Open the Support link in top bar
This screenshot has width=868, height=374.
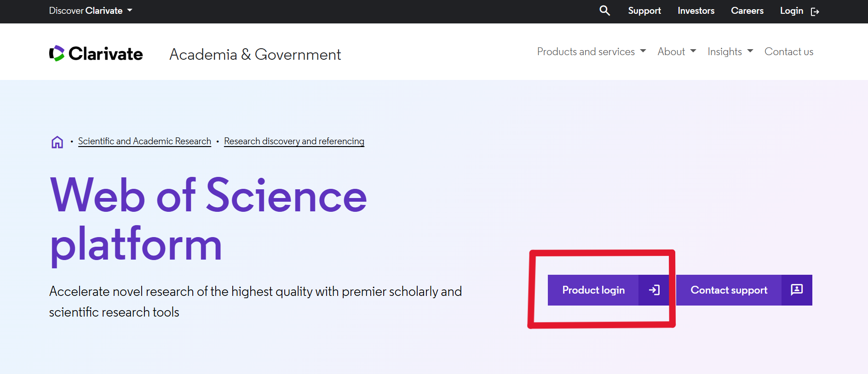tap(644, 11)
